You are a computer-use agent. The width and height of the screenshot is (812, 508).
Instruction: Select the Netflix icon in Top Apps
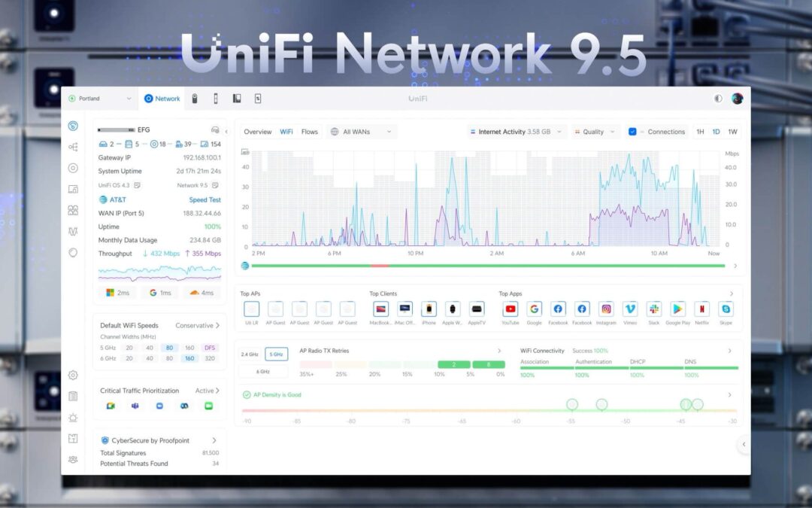[701, 309]
